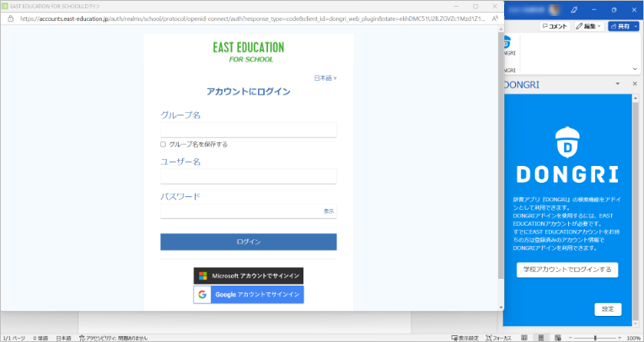This screenshot has height=342, width=644.
Task: Sign in with Google アカウント
Action: [x=249, y=295]
